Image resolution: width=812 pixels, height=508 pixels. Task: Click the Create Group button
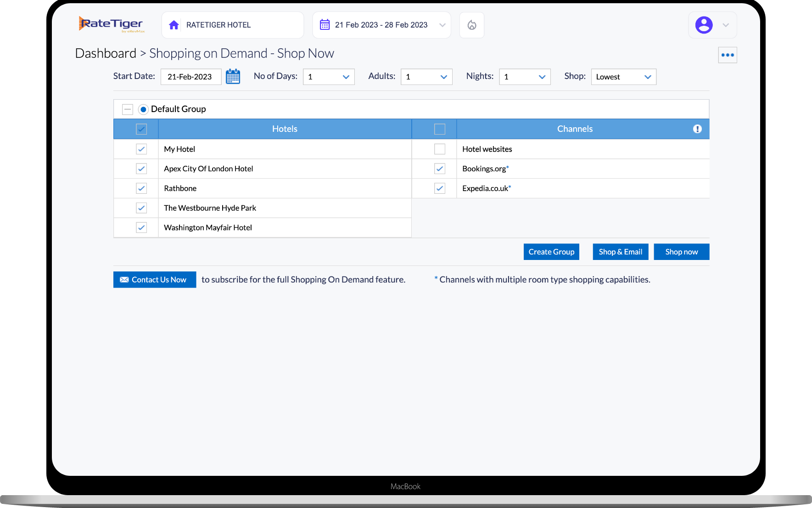(x=551, y=252)
